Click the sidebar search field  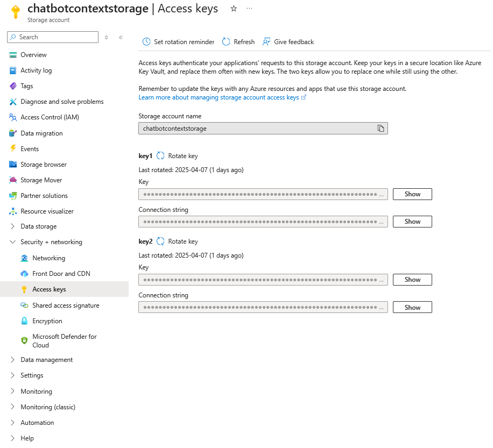[x=52, y=37]
